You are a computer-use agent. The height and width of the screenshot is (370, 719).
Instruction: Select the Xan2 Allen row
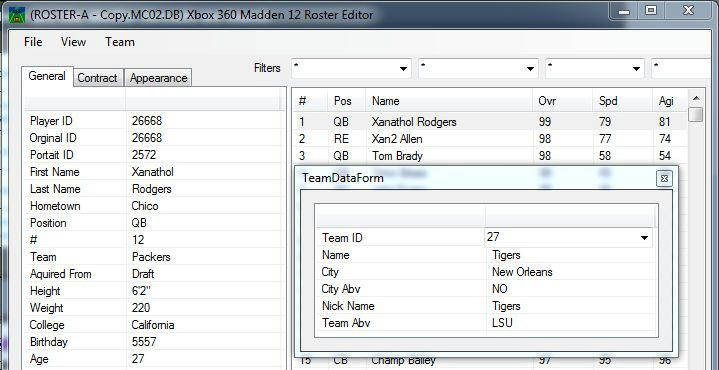click(x=490, y=139)
